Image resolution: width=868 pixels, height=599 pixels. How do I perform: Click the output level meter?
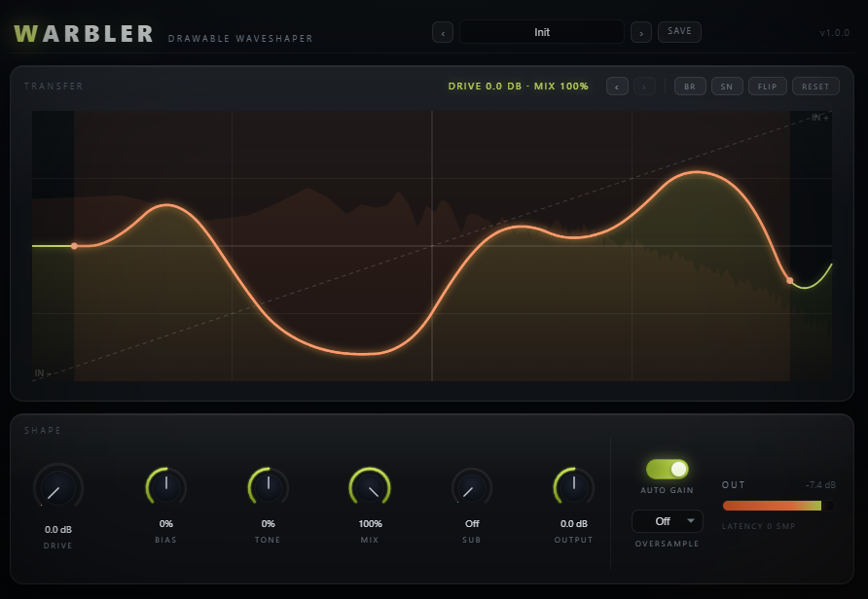point(778,505)
